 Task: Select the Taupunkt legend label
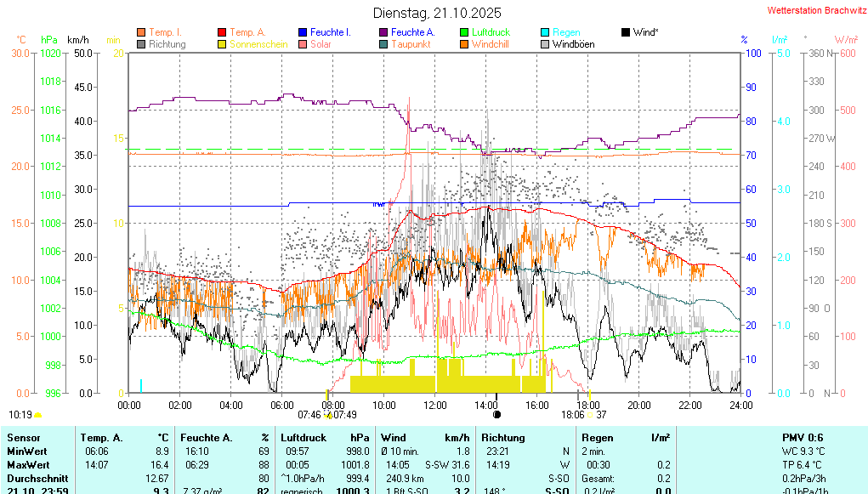(x=411, y=44)
